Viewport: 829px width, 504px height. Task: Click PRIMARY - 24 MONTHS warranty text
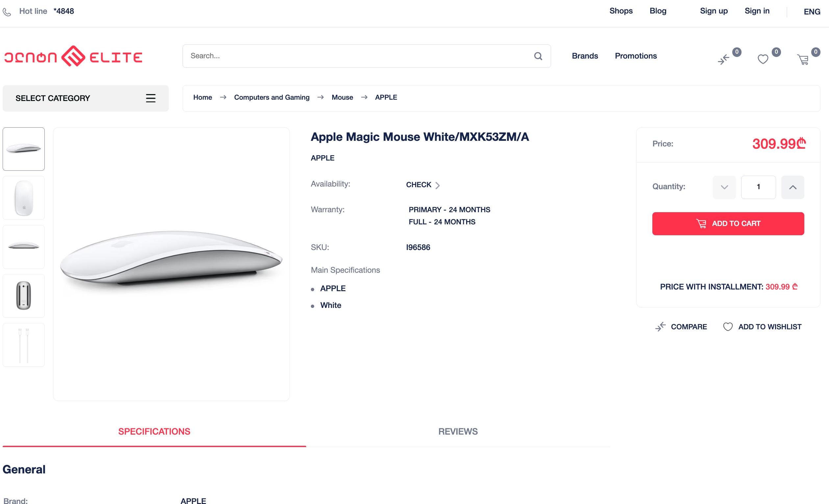coord(449,210)
